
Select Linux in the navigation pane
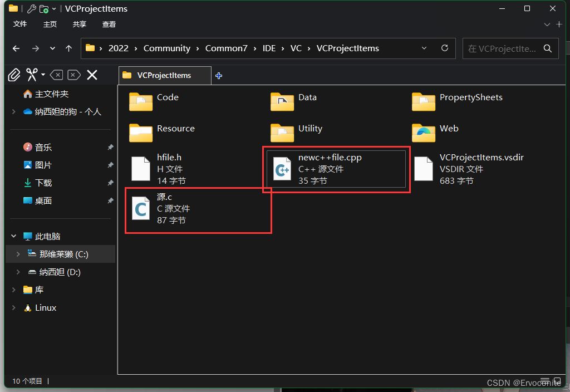(46, 307)
